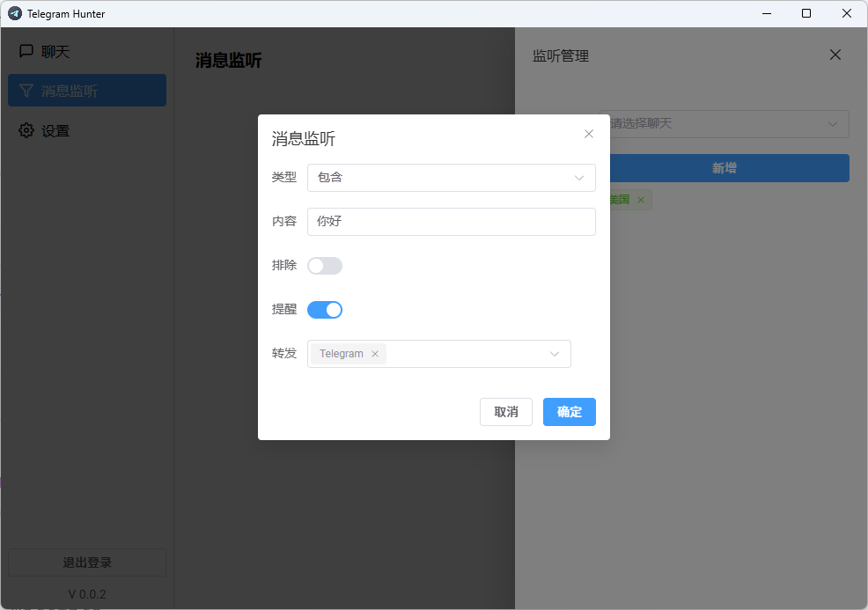
Task: Delete the 美国 tag in the right panel
Action: (641, 200)
